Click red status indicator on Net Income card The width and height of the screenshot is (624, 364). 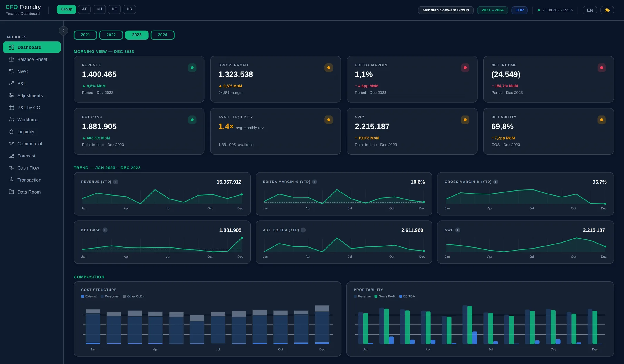[x=602, y=68]
